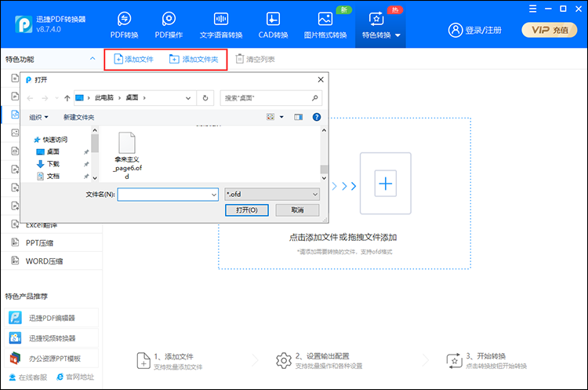Click dialog back navigation arrow
This screenshot has height=390, width=588.
pyautogui.click(x=31, y=98)
